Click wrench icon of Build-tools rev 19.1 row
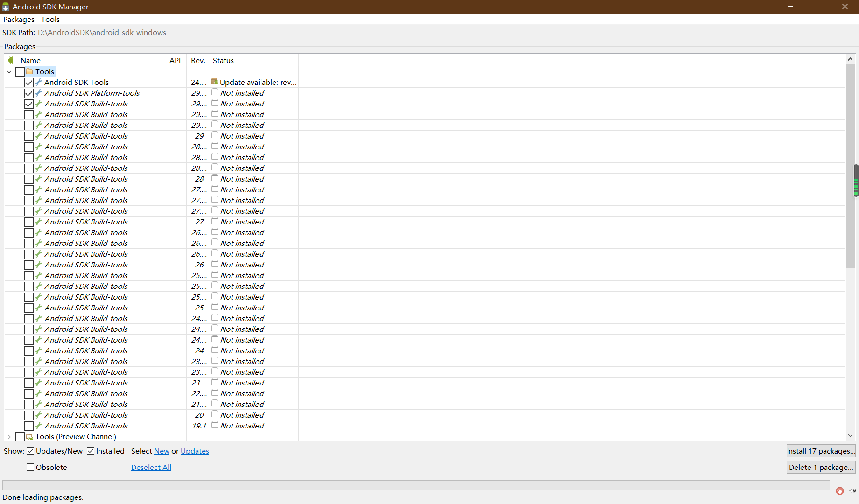 pos(39,426)
